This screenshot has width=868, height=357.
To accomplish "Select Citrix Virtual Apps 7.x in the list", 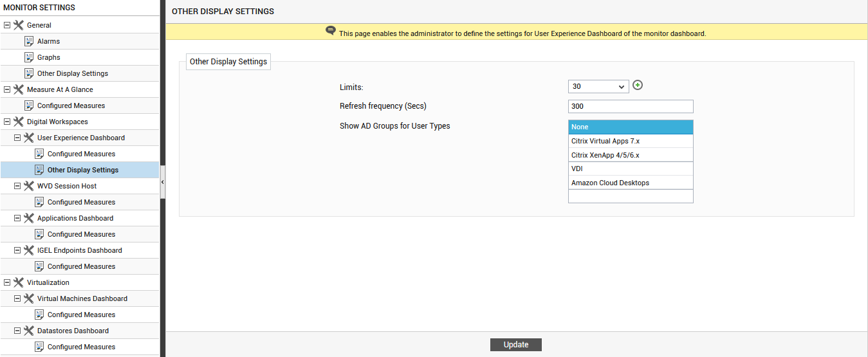I will 631,141.
